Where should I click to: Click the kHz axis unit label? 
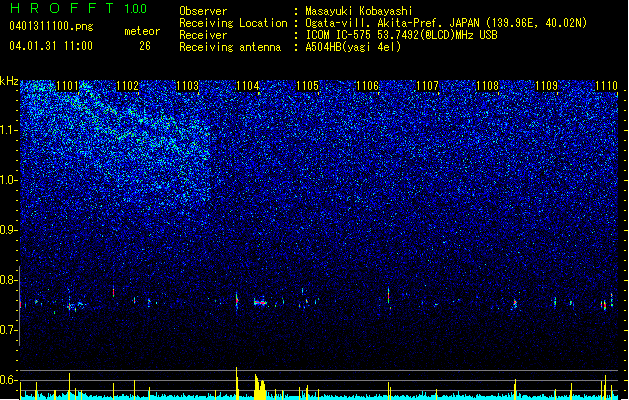point(9,81)
